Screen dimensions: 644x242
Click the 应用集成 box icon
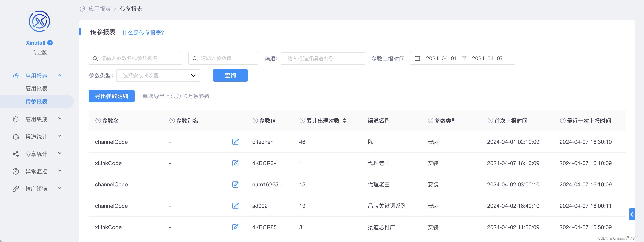click(16, 119)
